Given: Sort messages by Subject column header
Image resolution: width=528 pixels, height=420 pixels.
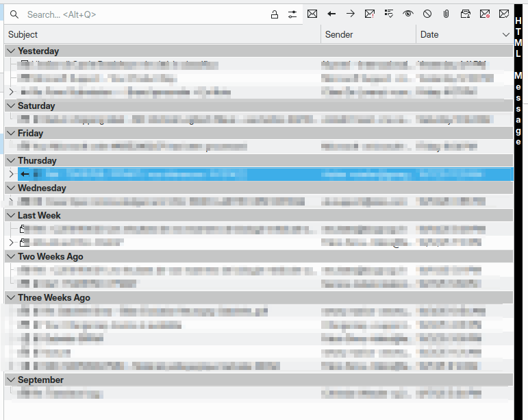Looking at the screenshot, I should [161, 34].
